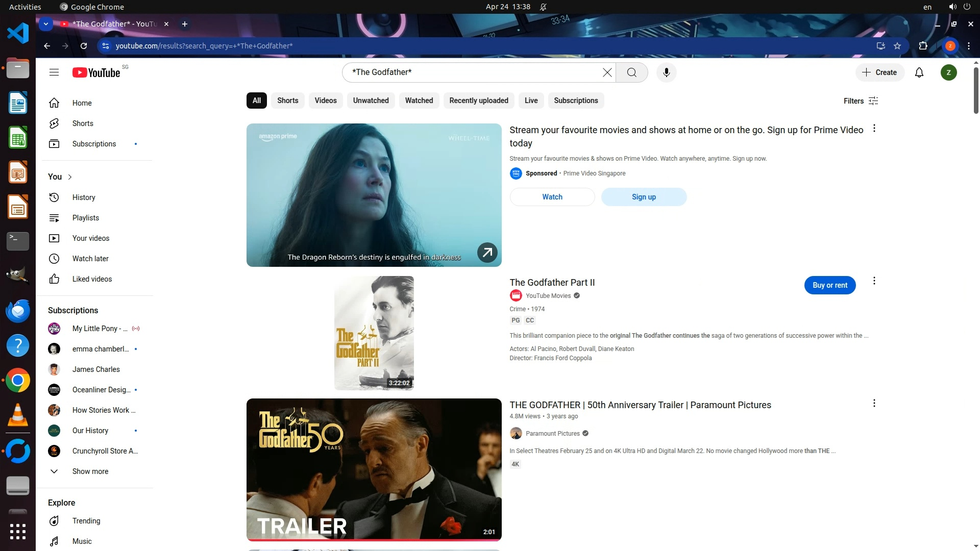Open Liked videos from sidebar
Screen dimensions: 980x551
tap(92, 279)
